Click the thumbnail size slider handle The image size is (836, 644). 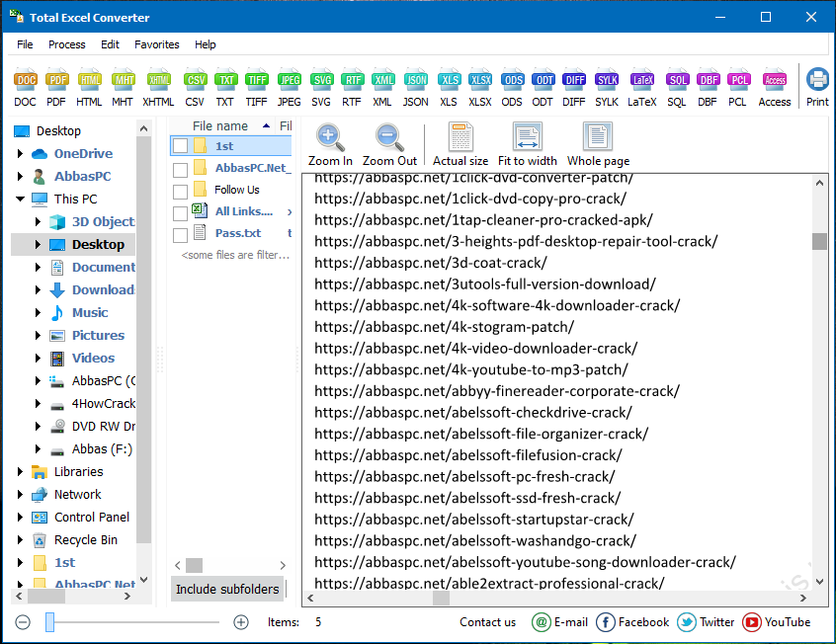coord(49,622)
